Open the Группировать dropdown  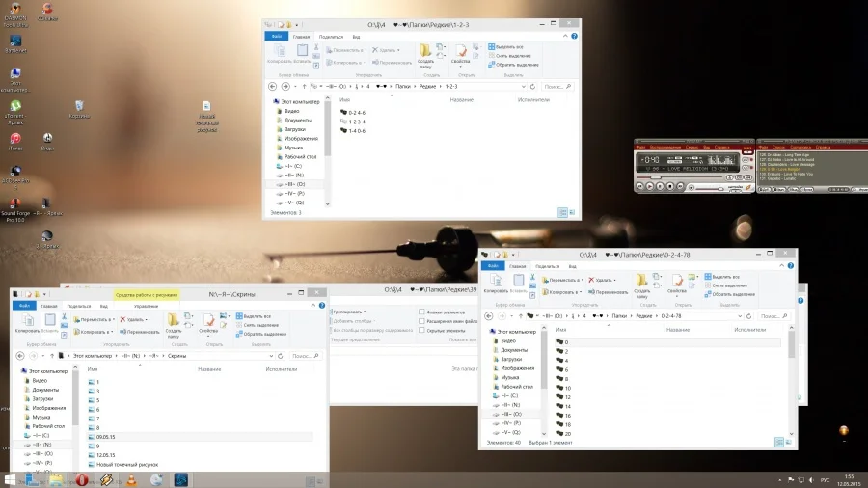349,312
